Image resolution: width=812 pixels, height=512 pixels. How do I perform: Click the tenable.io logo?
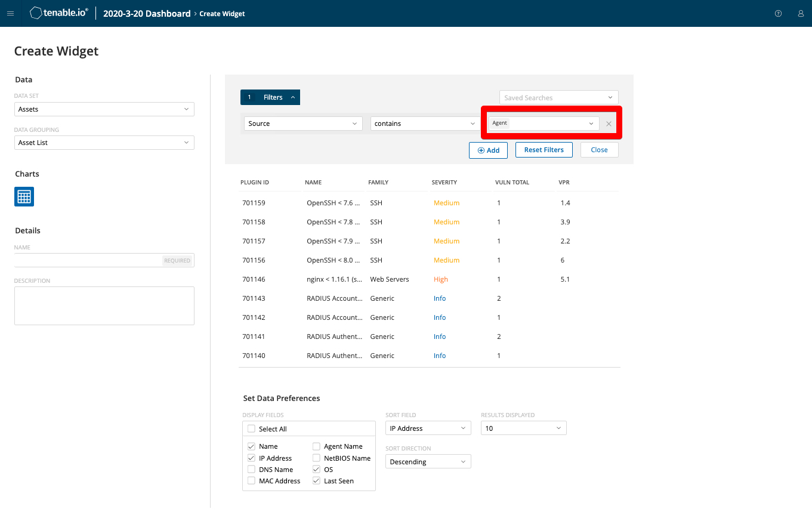click(x=58, y=13)
